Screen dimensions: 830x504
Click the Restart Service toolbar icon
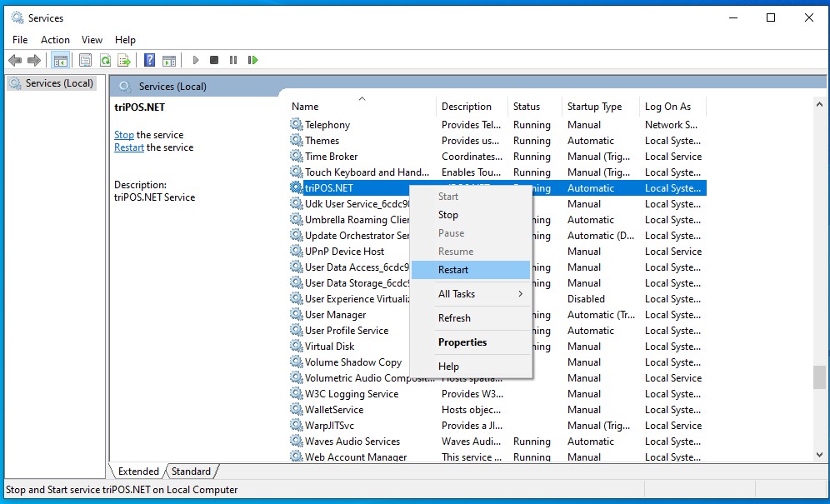click(252, 60)
